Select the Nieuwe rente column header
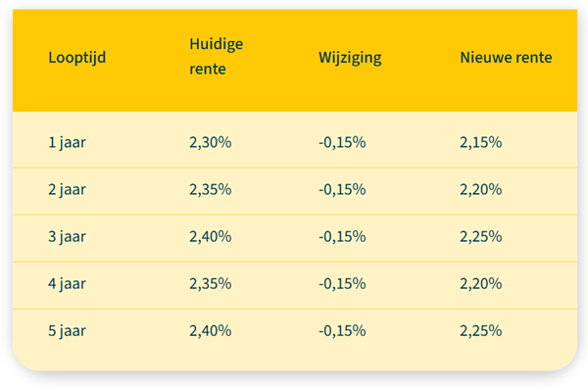The image size is (588, 389). coord(506,58)
